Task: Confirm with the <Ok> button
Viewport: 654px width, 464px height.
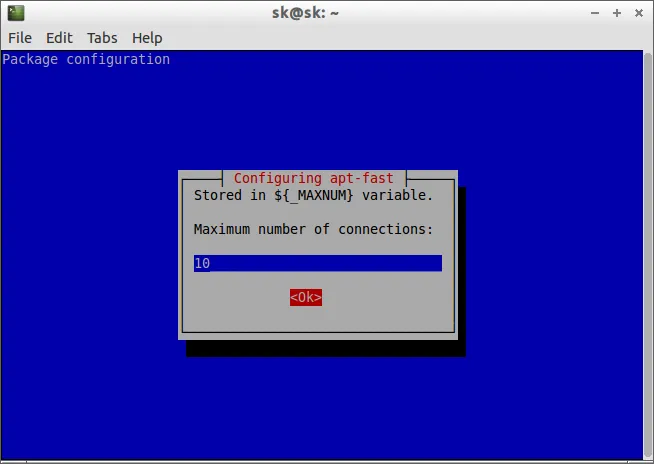Action: pyautogui.click(x=306, y=297)
